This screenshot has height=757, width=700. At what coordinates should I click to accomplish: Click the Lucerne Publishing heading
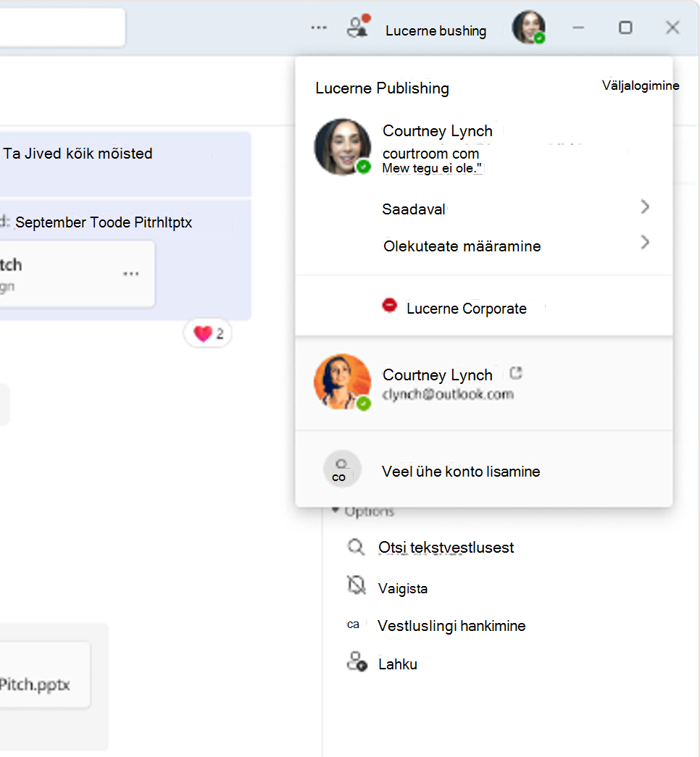[382, 88]
